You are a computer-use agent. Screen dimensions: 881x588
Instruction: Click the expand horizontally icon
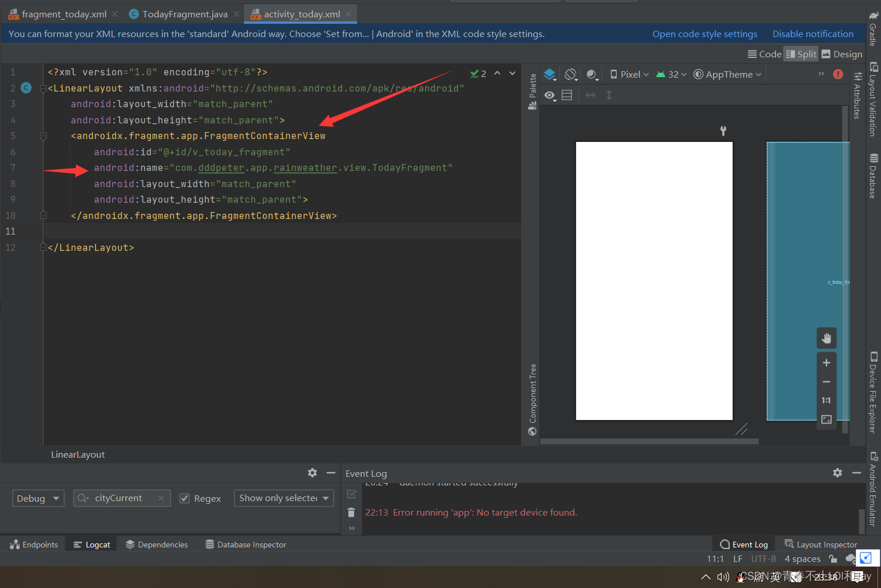(591, 95)
